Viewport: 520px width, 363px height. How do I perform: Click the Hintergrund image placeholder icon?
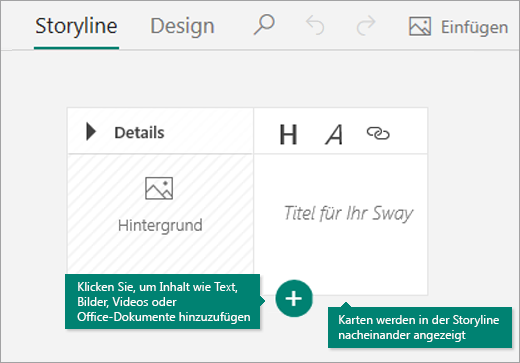[159, 188]
